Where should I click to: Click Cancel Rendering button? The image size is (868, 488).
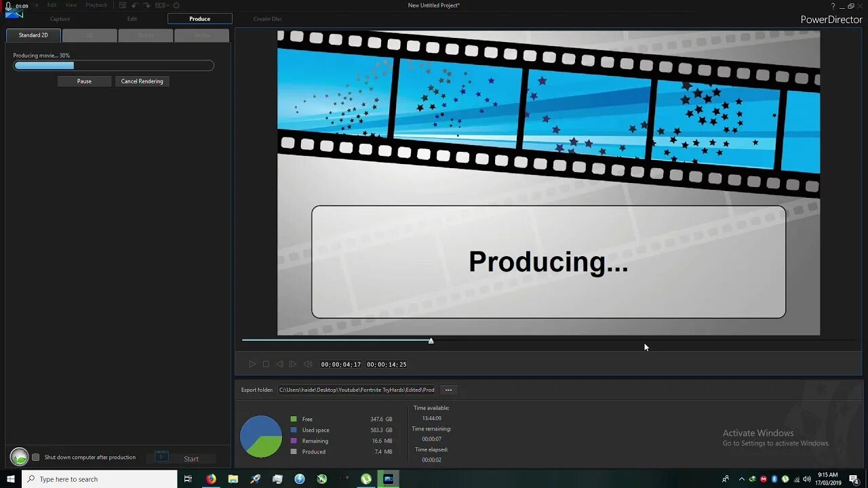click(142, 81)
